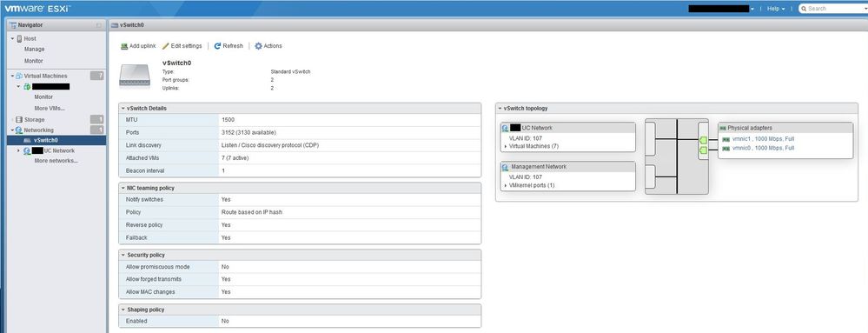868x333 pixels.
Task: Click the MTU value 1500
Action: 228,120
